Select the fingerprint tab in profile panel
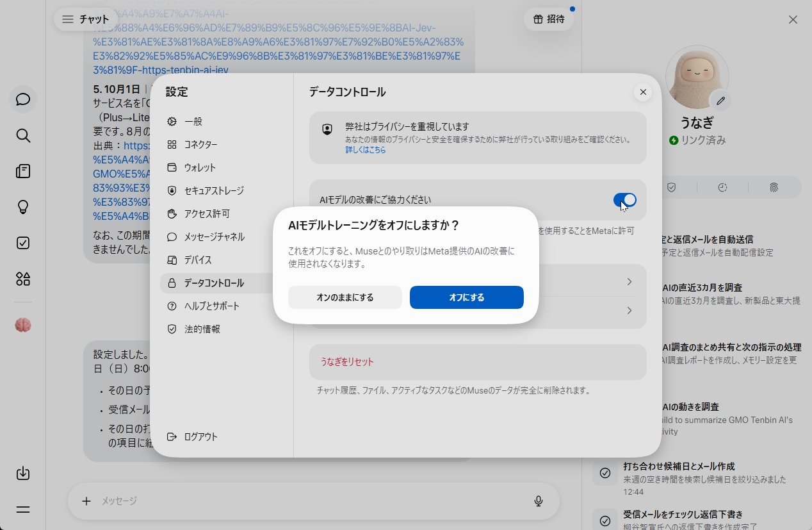 click(x=774, y=188)
